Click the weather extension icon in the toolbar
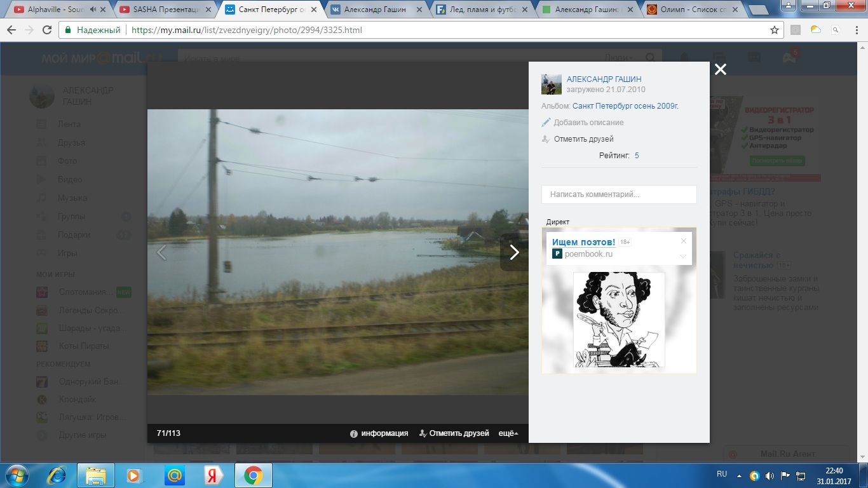Viewport: 868px width, 488px height. [816, 30]
